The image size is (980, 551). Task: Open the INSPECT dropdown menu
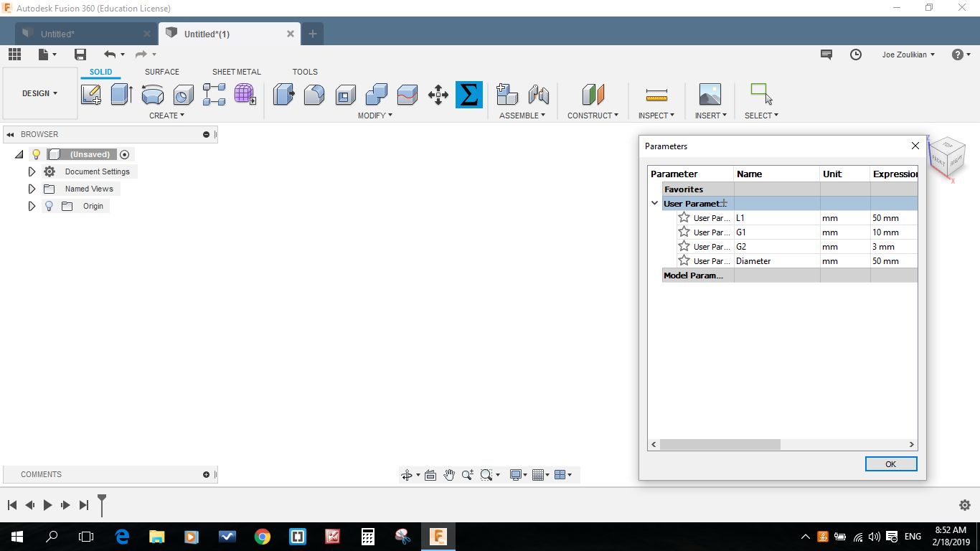pos(656,116)
